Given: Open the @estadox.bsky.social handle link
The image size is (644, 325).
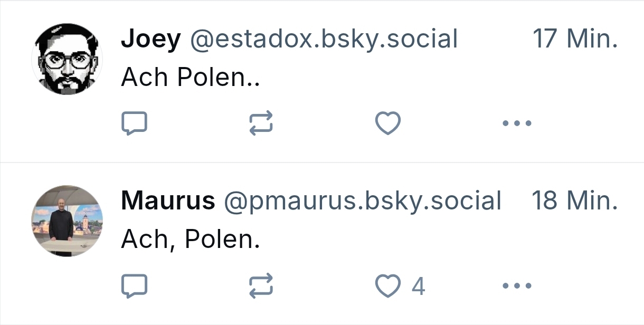Looking at the screenshot, I should pos(324,39).
